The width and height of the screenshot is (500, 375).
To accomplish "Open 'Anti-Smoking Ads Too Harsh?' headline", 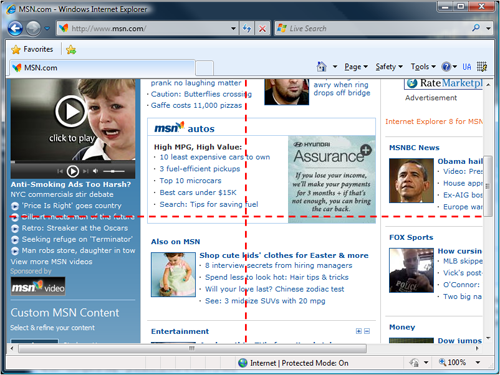I will coord(71,184).
